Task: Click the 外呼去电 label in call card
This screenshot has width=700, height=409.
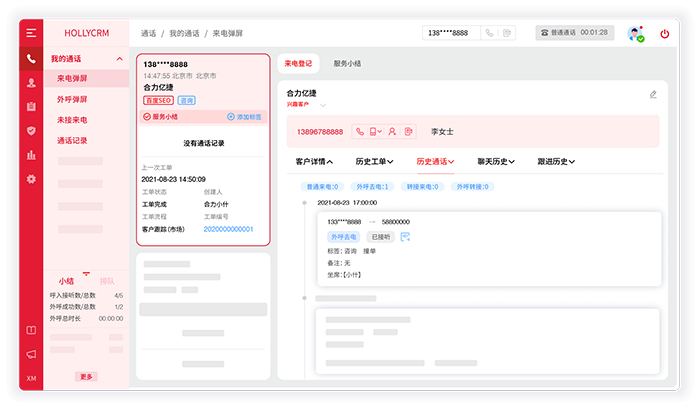Action: 343,237
